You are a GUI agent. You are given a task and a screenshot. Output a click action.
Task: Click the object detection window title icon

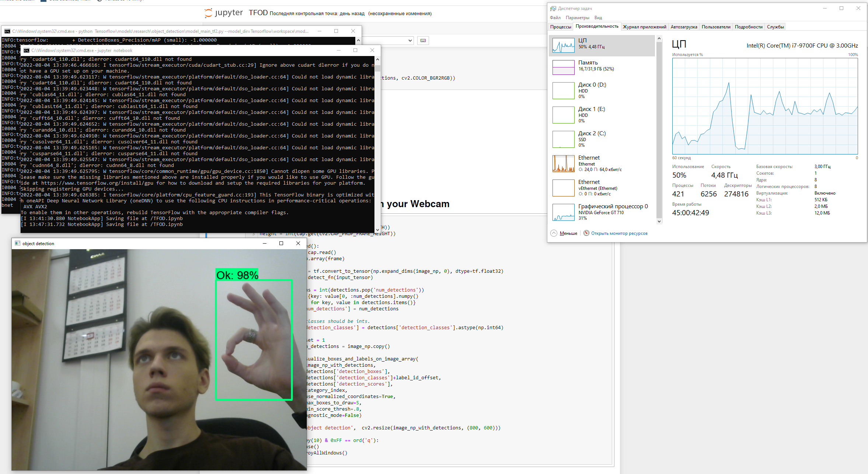click(x=17, y=243)
